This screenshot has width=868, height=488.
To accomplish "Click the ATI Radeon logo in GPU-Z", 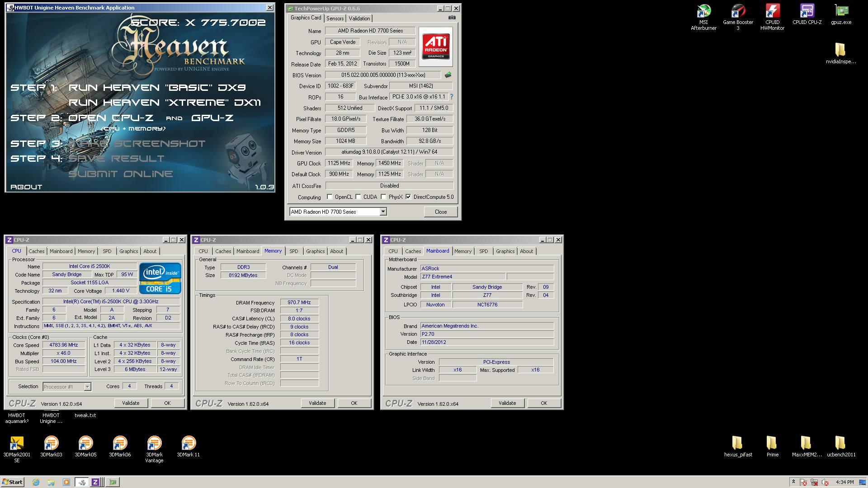I will pos(436,47).
